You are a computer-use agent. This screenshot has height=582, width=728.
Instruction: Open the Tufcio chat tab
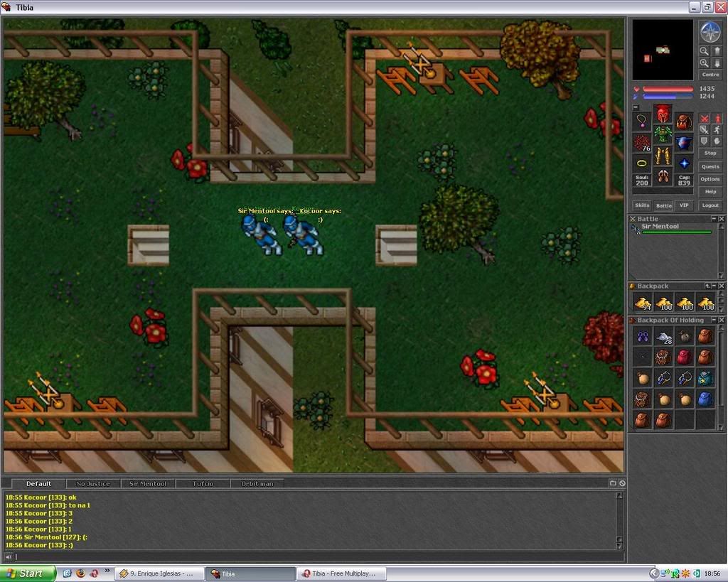click(203, 484)
